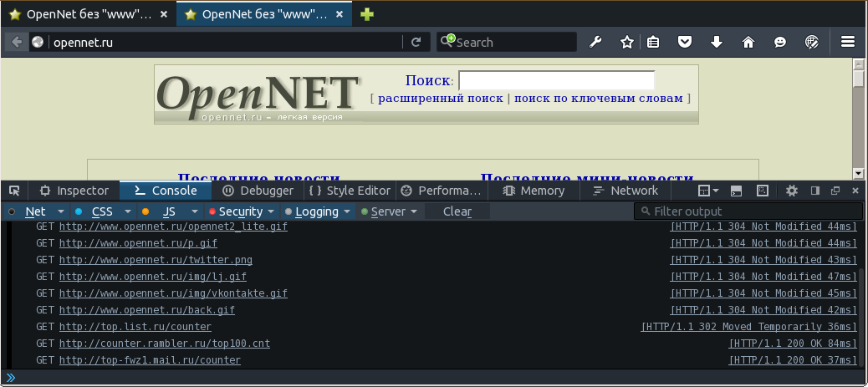The height and width of the screenshot is (387, 868).
Task: Open the Pocket list icon
Action: 685,42
